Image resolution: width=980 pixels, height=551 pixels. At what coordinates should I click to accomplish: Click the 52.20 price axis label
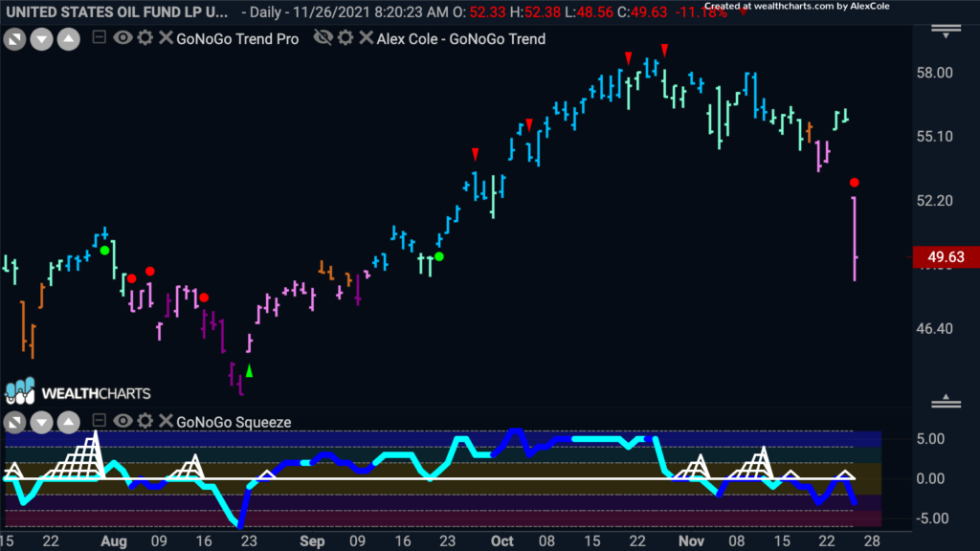click(934, 201)
